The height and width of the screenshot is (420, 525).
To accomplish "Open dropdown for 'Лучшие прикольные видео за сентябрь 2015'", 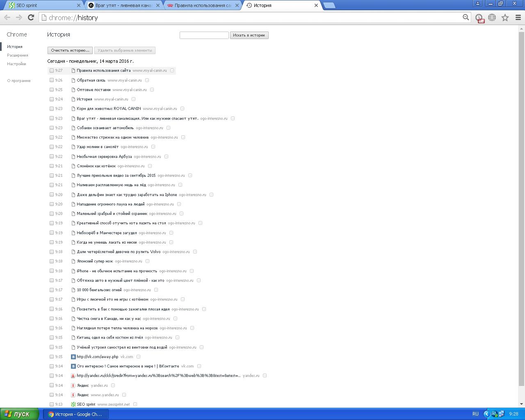I will pyautogui.click(x=190, y=176).
